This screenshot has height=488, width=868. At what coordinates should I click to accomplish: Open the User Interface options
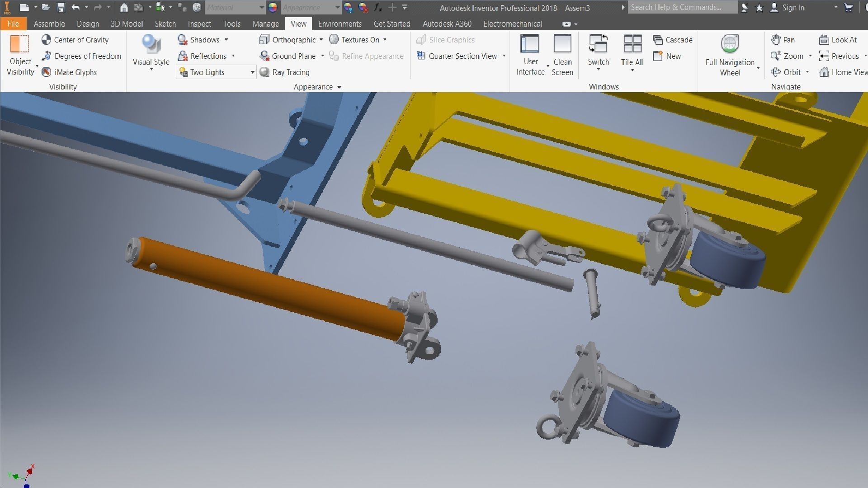pos(531,55)
